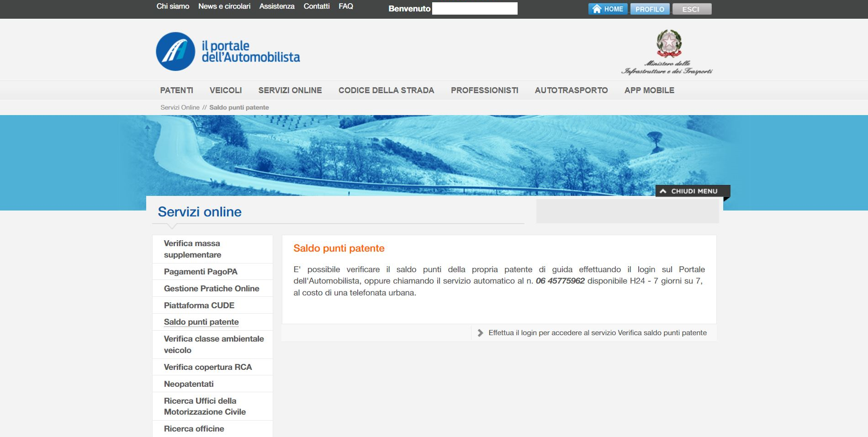The image size is (868, 437).
Task: Select Ricerca officine in sidebar
Action: [x=212, y=429]
